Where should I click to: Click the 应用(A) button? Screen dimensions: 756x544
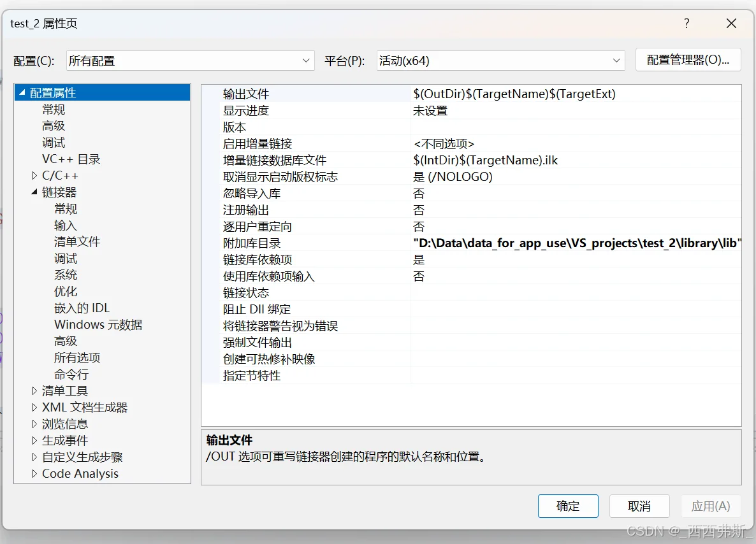click(x=711, y=506)
